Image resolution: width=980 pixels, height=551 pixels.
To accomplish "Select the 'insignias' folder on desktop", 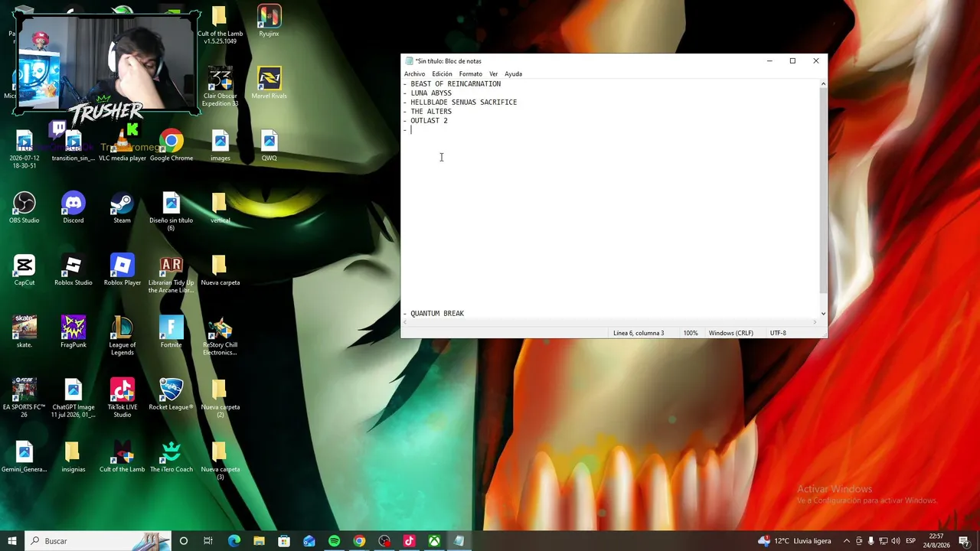I will [x=73, y=457].
